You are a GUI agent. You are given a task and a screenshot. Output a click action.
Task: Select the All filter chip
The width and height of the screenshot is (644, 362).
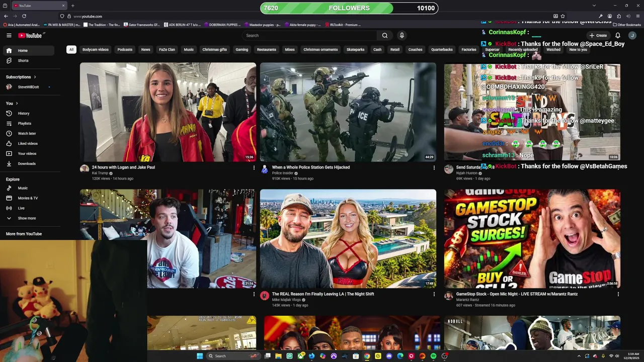pyautogui.click(x=71, y=49)
